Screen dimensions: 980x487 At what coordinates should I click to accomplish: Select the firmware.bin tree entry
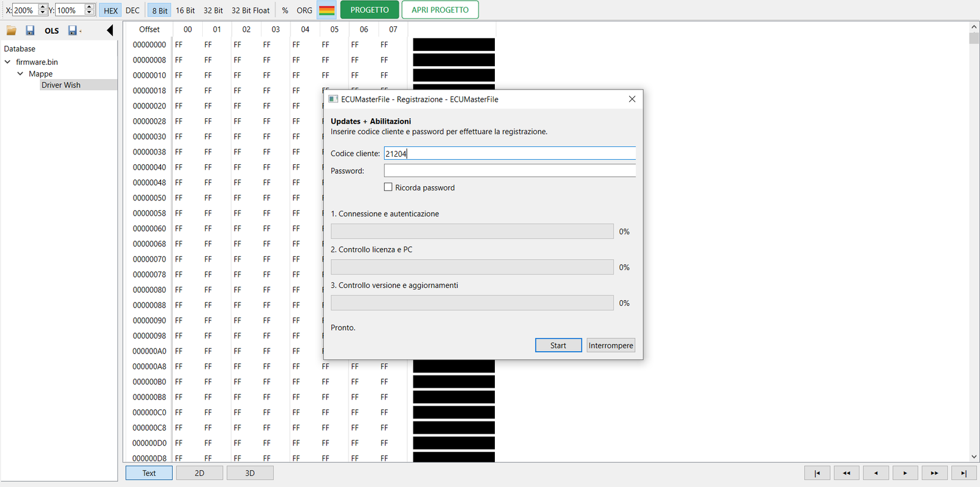point(37,62)
